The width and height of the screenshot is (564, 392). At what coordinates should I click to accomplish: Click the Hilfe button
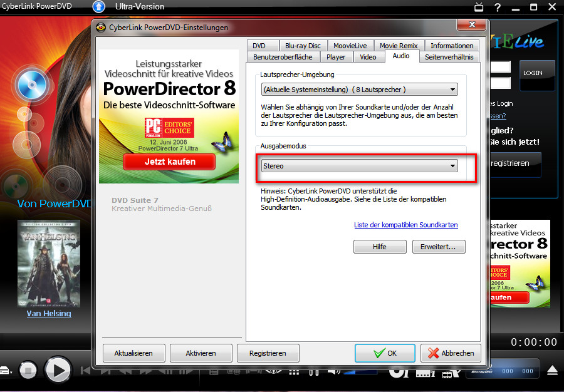380,247
